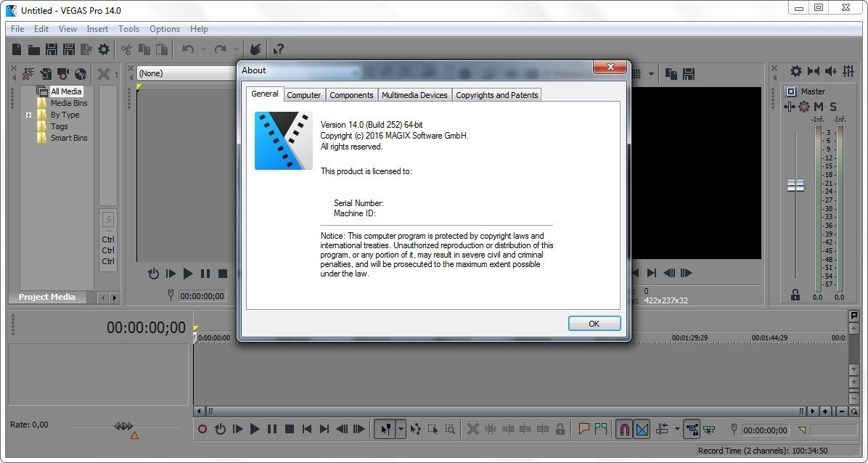Open the preview overlays grid dropdown arrow

click(x=651, y=74)
